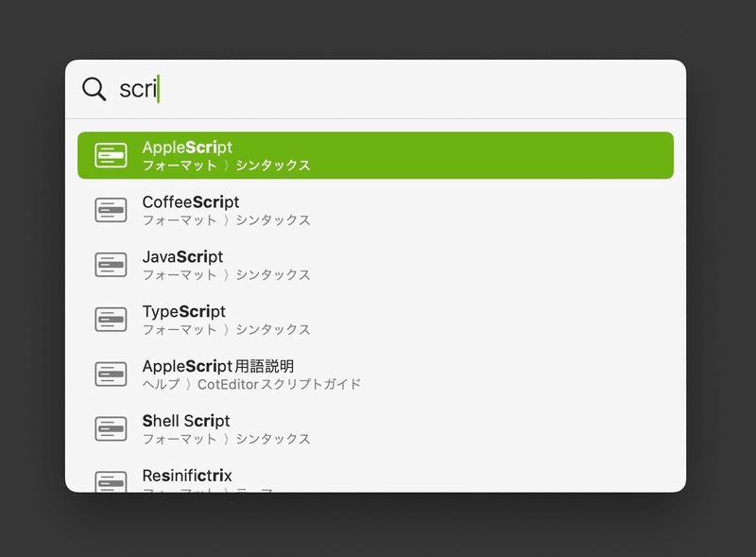Click フォーマット 〉シンタックス path under Shell Script
The height and width of the screenshot is (557, 756).
click(226, 439)
